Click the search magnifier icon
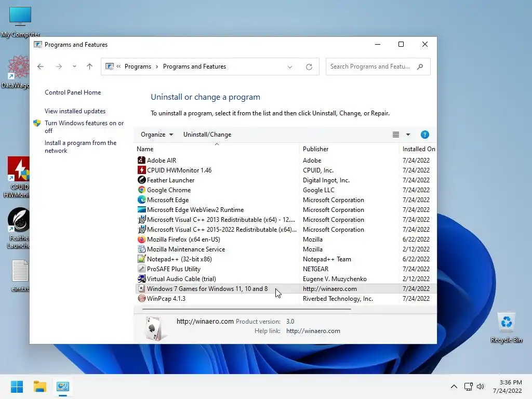532x399 pixels. point(420,66)
